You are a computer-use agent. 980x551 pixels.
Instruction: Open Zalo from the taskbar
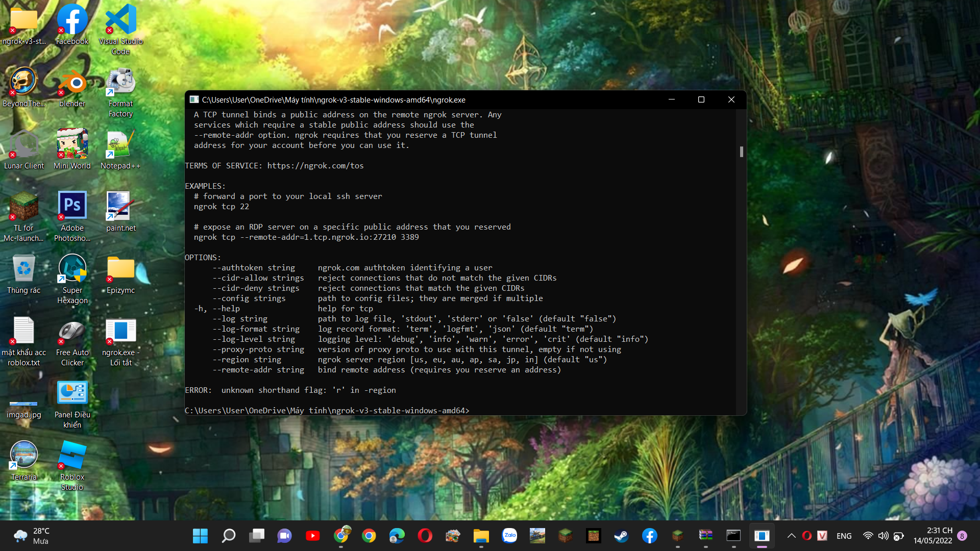pos(509,536)
